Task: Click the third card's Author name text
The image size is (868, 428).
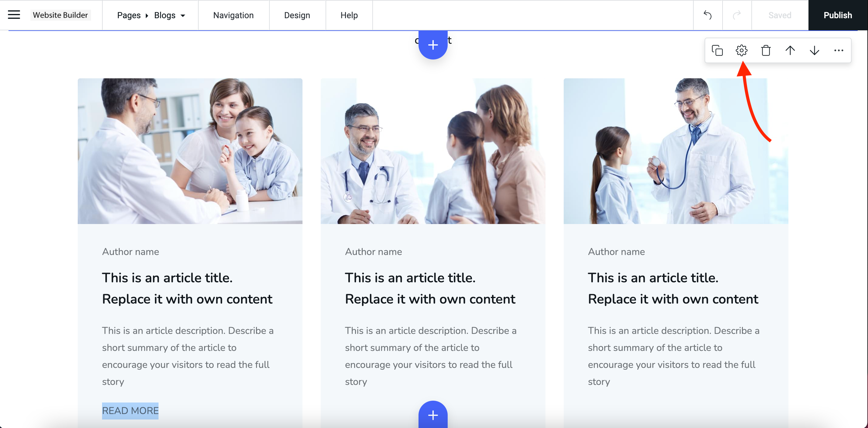Action: [x=616, y=252]
